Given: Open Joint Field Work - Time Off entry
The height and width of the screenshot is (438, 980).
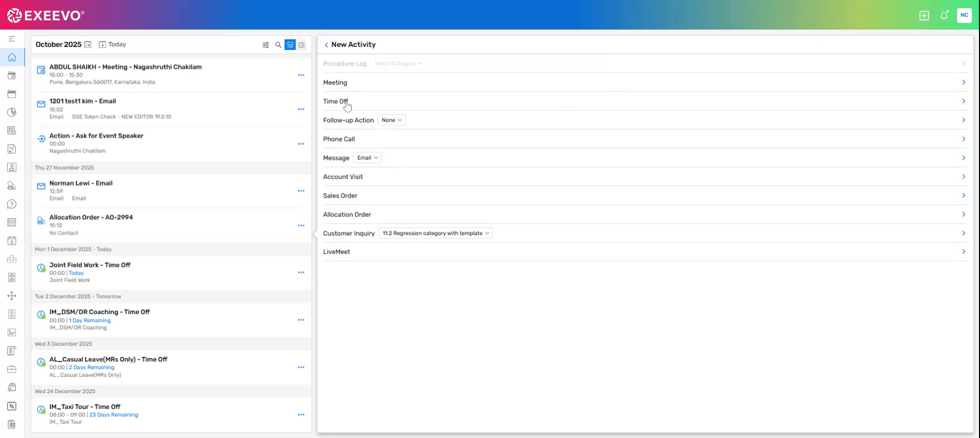Looking at the screenshot, I should point(90,265).
